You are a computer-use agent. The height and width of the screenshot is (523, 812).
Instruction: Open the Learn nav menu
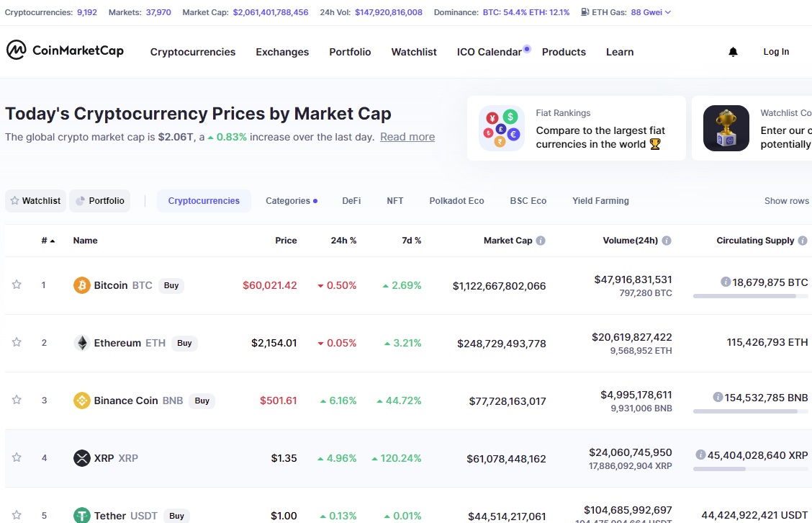pos(620,52)
